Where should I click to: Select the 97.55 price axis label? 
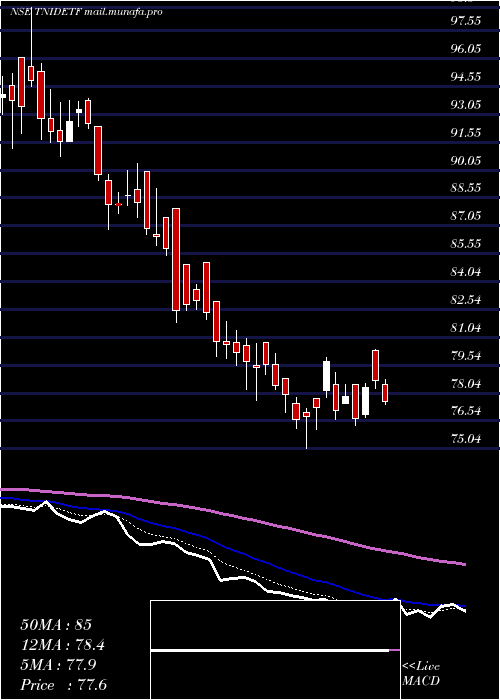pos(466,21)
